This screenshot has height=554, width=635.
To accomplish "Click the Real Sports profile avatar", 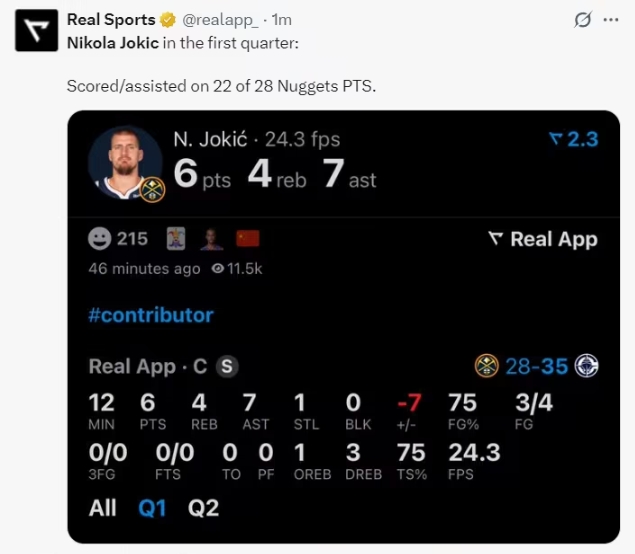I will (35, 32).
